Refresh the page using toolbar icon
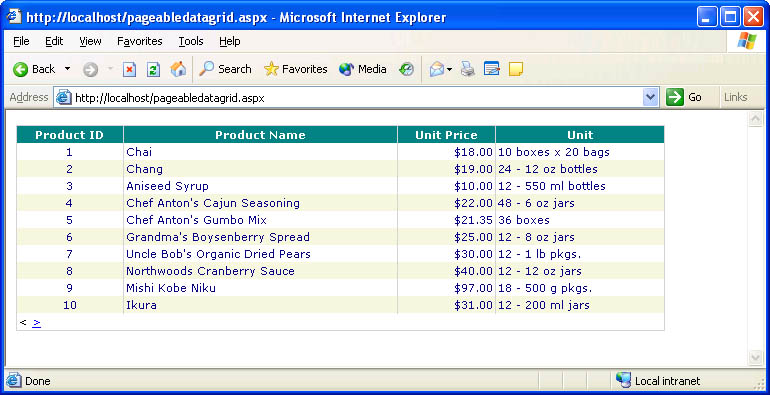 click(x=154, y=69)
